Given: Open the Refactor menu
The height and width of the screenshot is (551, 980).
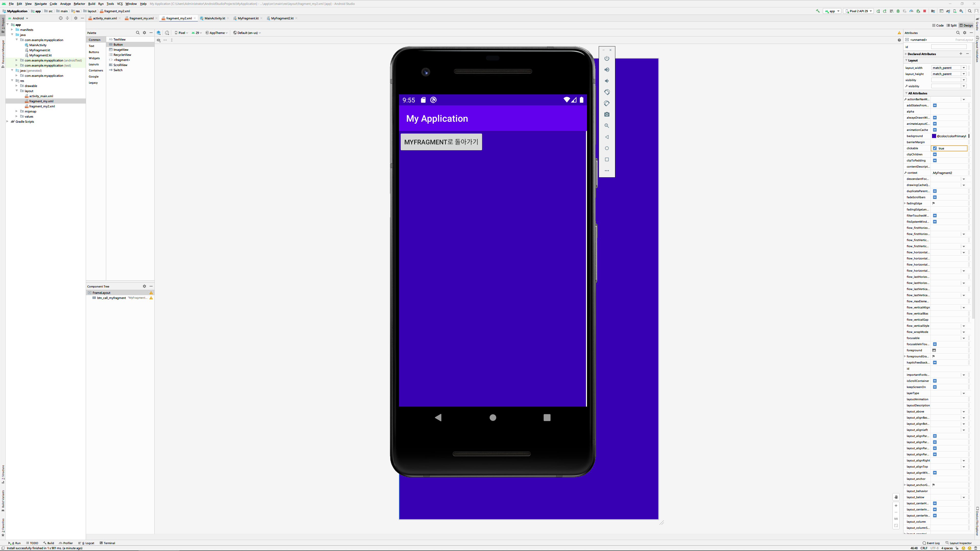Looking at the screenshot, I should tap(79, 4).
